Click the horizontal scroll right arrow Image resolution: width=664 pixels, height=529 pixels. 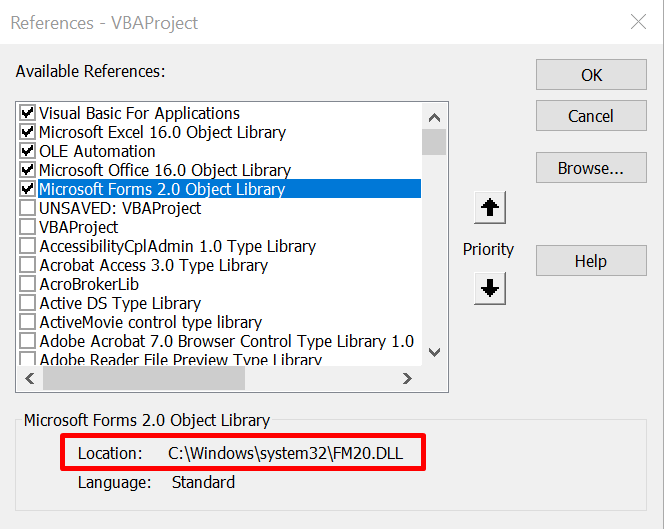(407, 378)
